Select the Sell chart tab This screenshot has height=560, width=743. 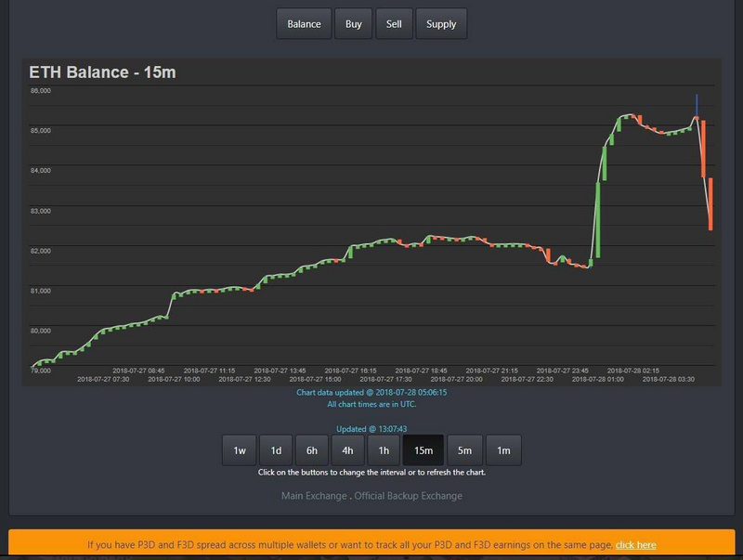394,24
